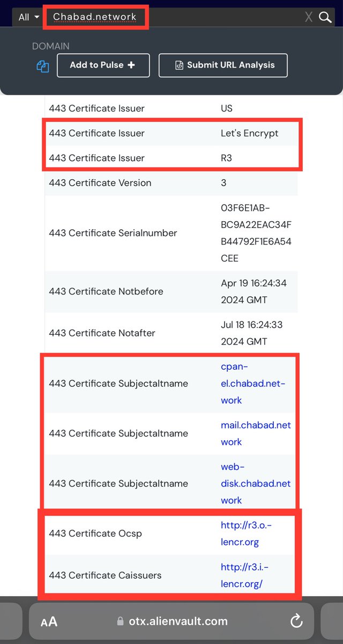
Task: Click the certificate serial number value
Action: point(256,233)
